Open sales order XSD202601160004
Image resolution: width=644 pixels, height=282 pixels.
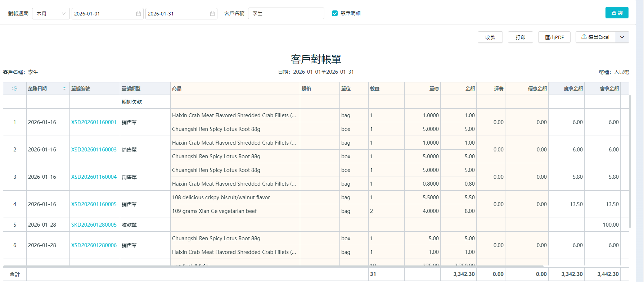94,177
